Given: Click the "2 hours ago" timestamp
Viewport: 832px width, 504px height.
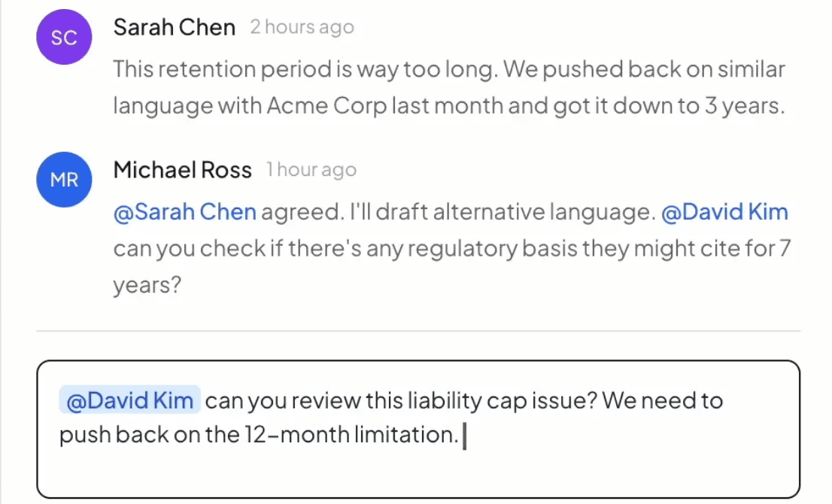Looking at the screenshot, I should pos(302,28).
